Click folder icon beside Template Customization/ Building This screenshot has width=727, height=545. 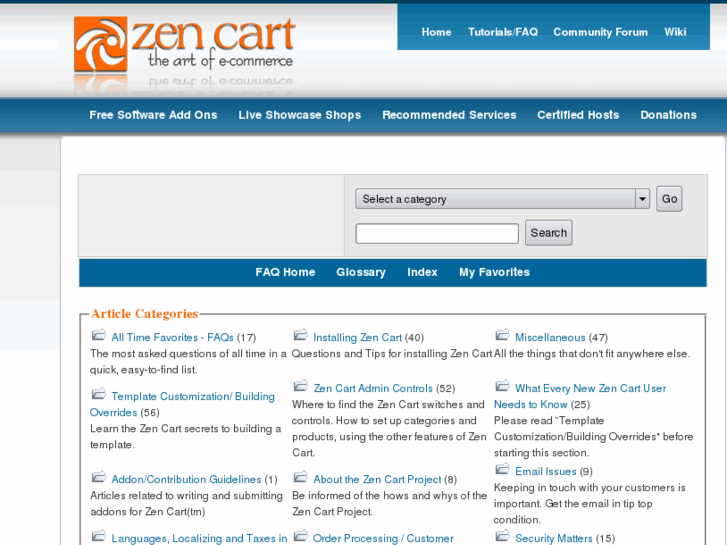pyautogui.click(x=98, y=394)
